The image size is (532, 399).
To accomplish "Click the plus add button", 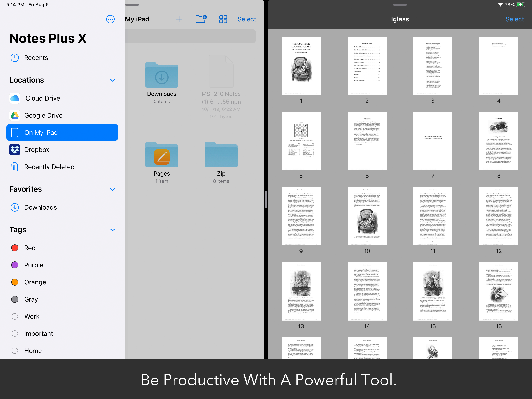I will coord(179,19).
